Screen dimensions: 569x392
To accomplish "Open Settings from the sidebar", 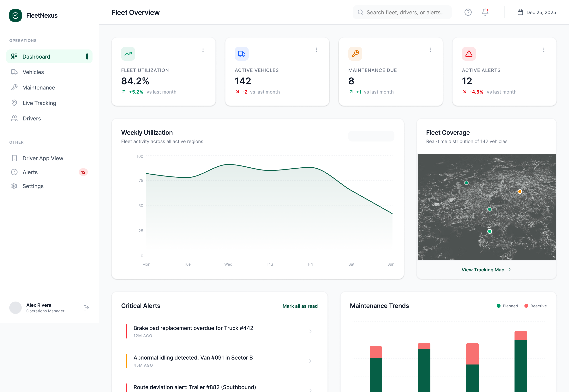I will point(33,186).
